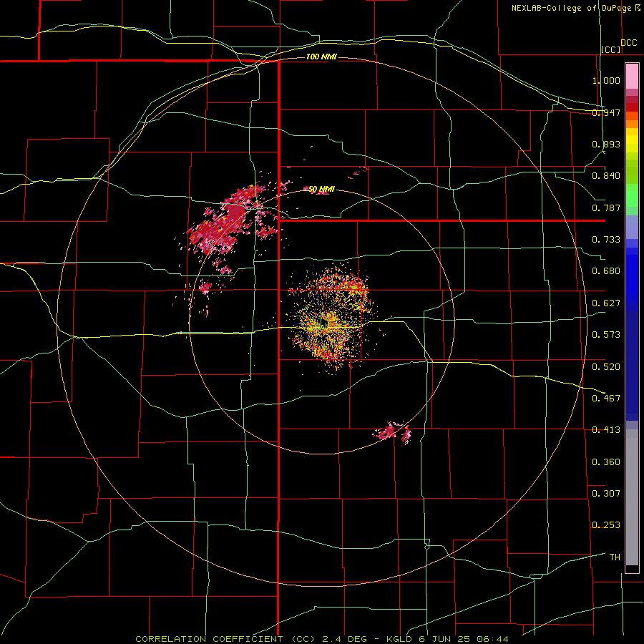Select the 0.253 scale value
This screenshot has height=644, width=644.
pyautogui.click(x=606, y=525)
